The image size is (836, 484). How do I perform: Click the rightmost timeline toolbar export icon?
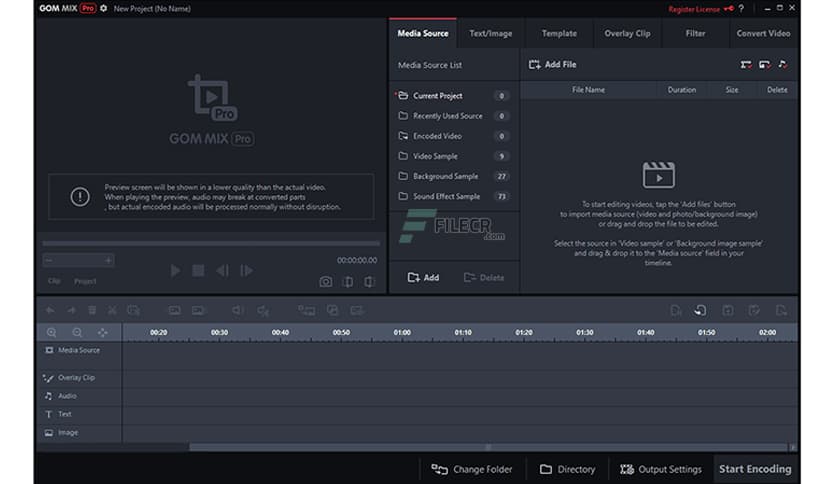(781, 310)
